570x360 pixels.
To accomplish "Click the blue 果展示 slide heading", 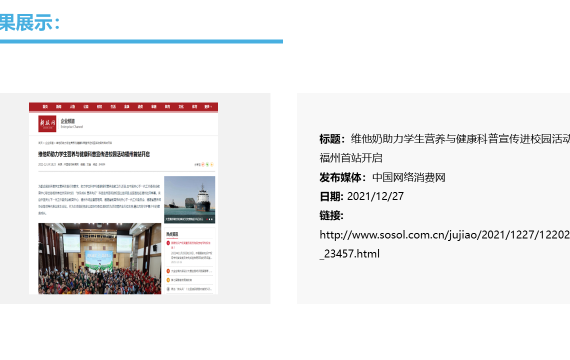I will click(x=29, y=23).
